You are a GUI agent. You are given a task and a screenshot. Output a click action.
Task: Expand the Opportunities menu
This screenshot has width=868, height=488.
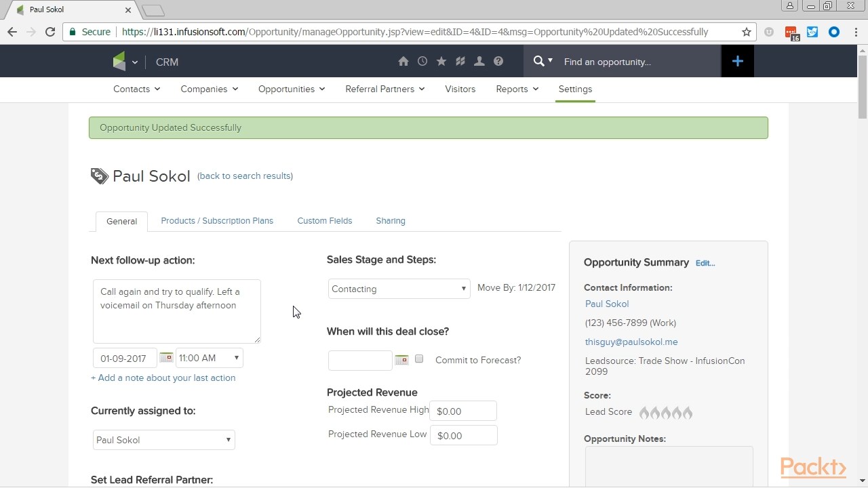pos(292,89)
